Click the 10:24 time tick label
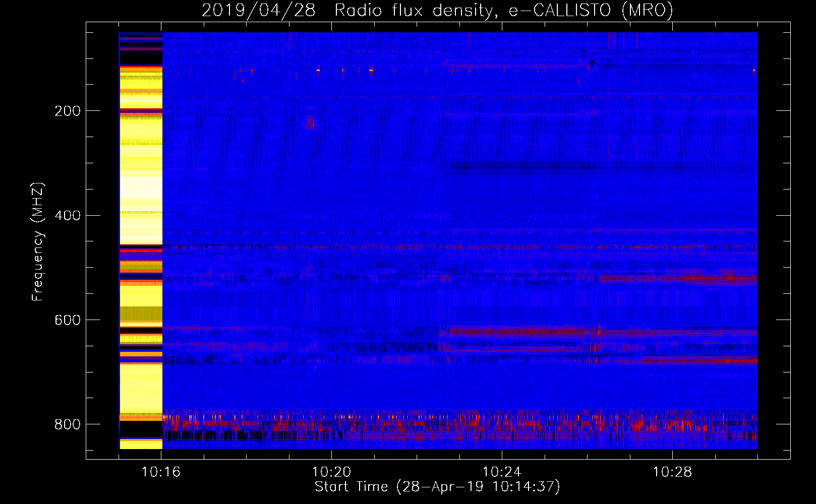The width and height of the screenshot is (816, 504). pyautogui.click(x=502, y=472)
